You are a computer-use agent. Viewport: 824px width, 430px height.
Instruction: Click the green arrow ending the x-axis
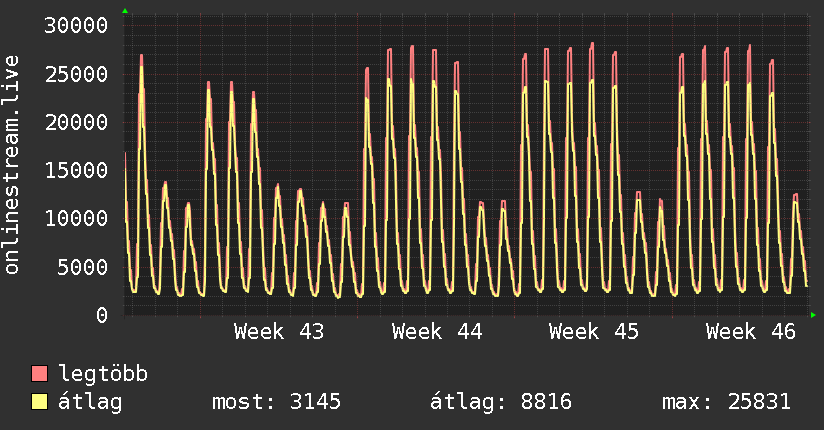[813, 315]
